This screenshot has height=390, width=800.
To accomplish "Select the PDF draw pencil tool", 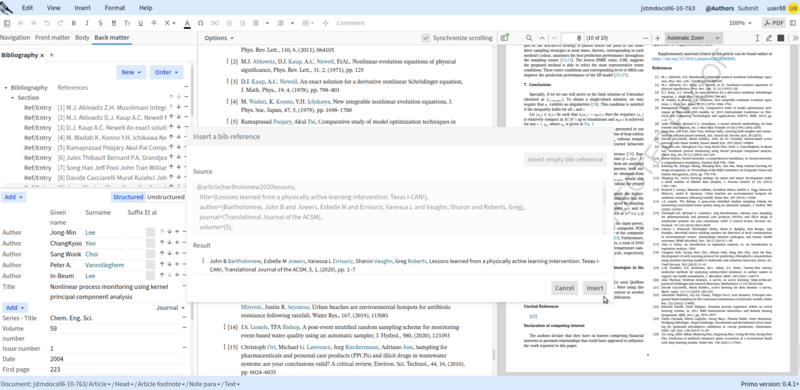I will point(769,38).
